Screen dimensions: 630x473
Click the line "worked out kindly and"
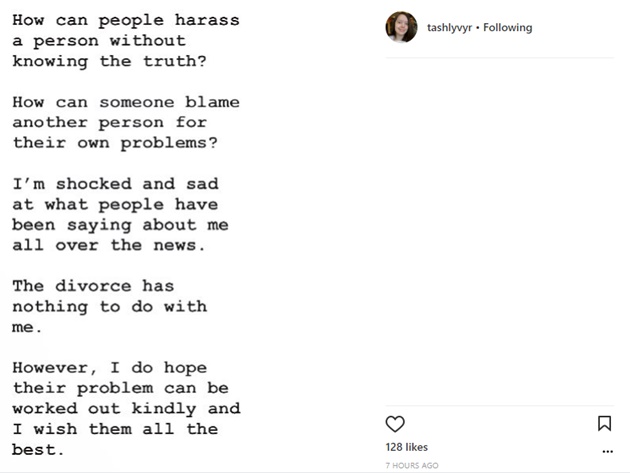(126, 409)
